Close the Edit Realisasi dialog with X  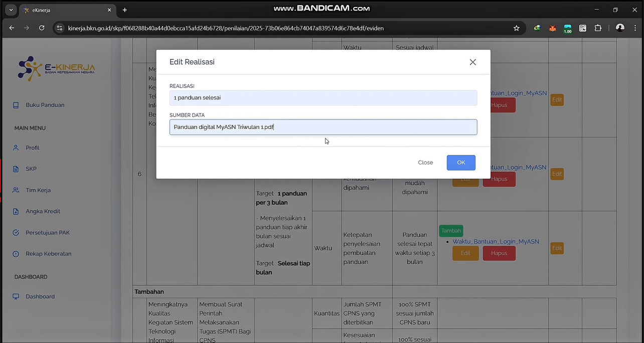click(472, 62)
